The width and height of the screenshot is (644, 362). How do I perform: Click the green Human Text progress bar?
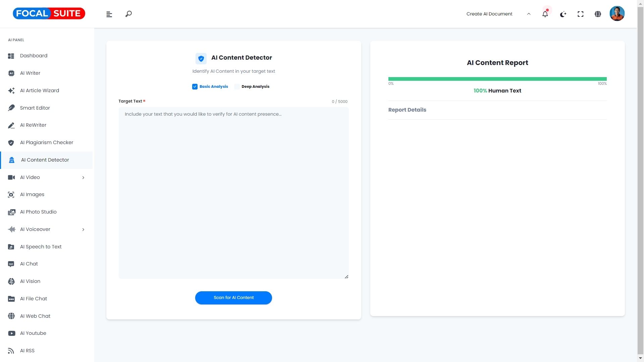point(497,79)
